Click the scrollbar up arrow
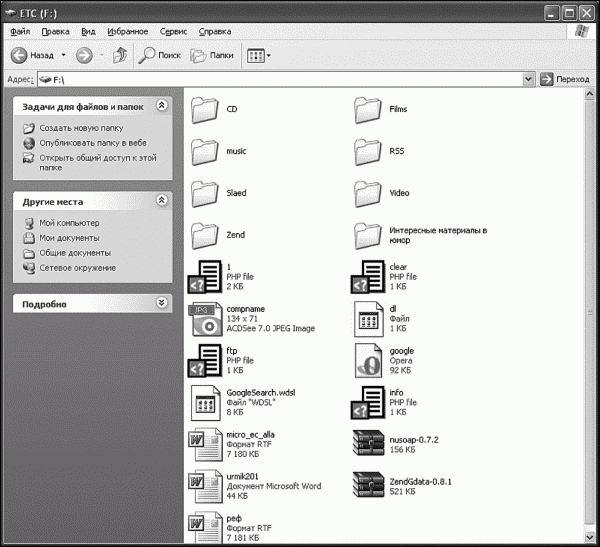 click(x=590, y=94)
